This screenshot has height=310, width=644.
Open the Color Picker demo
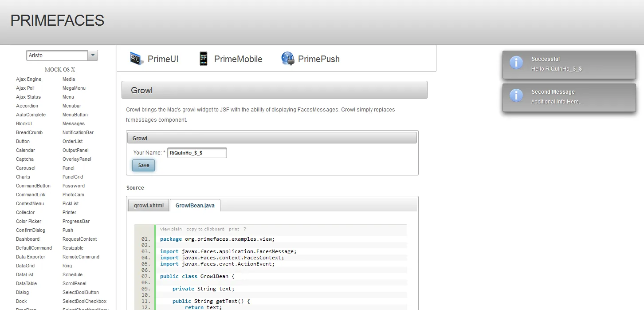click(x=29, y=221)
